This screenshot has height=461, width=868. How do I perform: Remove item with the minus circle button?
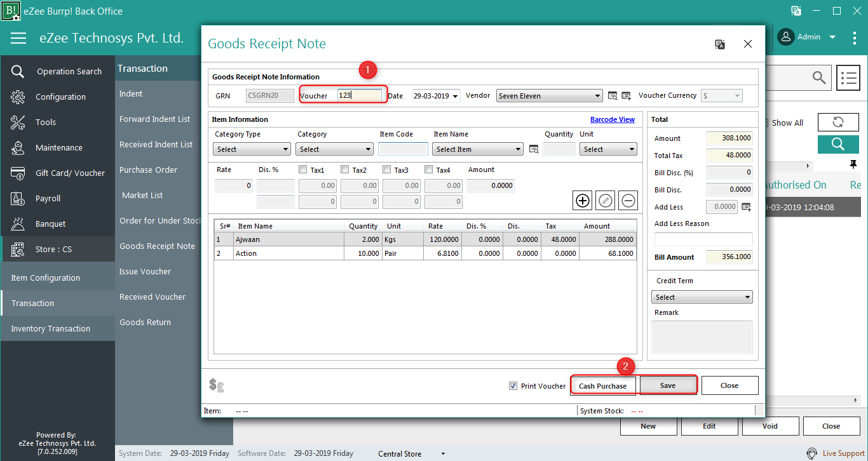tap(628, 201)
